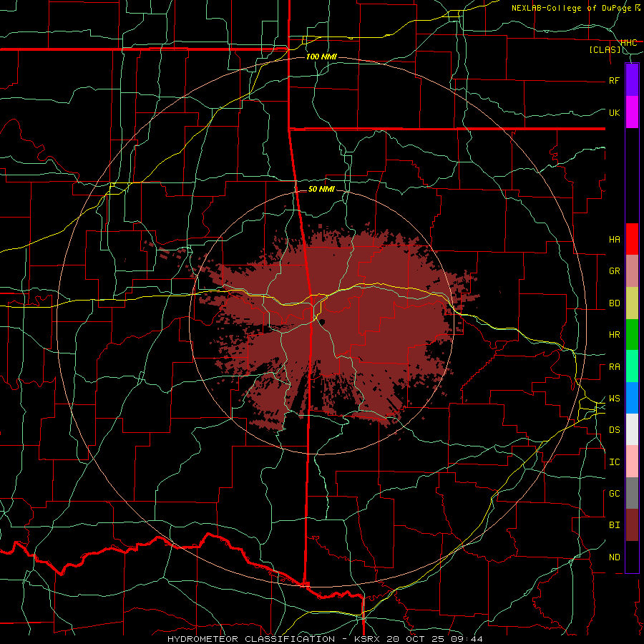Click the WS legend label
The width and height of the screenshot is (644, 644).
click(x=615, y=399)
